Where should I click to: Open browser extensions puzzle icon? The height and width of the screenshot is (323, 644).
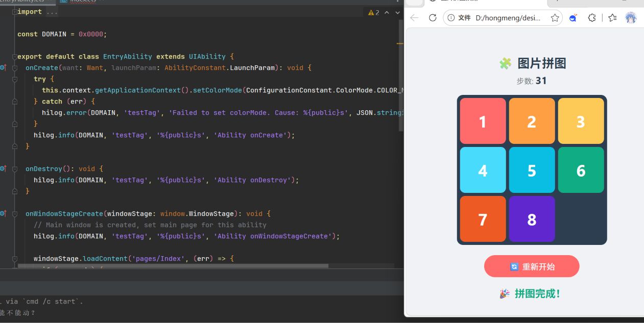click(592, 18)
